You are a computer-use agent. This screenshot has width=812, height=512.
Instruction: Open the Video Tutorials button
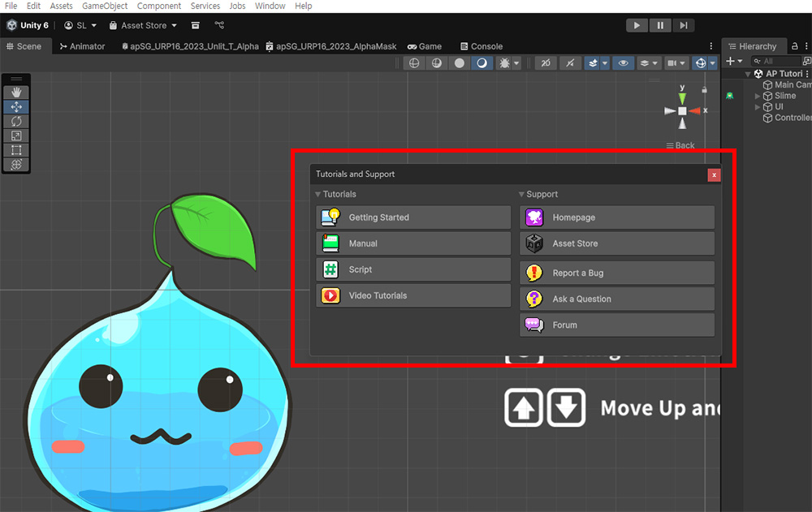point(413,295)
